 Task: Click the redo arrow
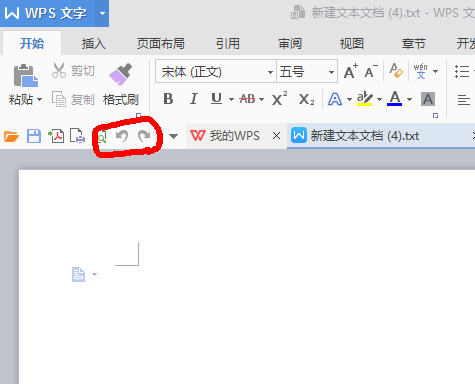pos(144,136)
